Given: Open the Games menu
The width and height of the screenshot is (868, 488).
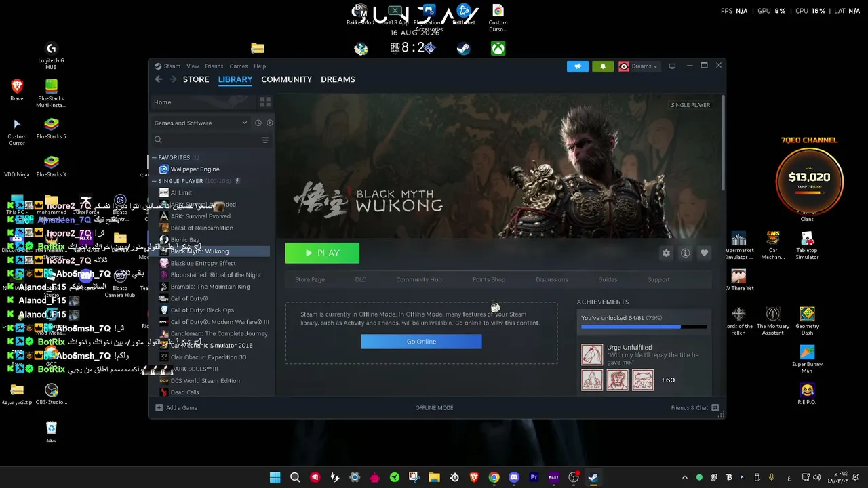Looking at the screenshot, I should [x=238, y=66].
